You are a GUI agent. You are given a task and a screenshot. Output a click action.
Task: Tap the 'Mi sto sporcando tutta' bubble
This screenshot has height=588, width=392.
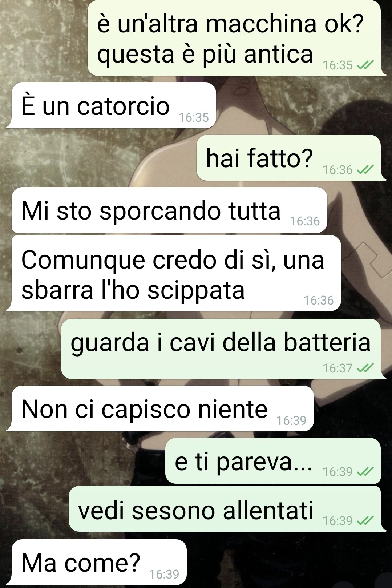(x=169, y=210)
